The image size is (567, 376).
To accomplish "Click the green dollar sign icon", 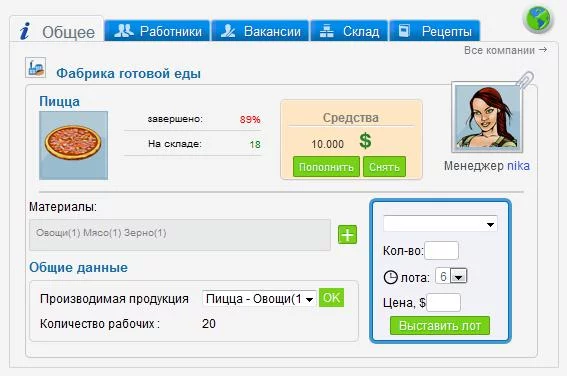I will point(365,141).
